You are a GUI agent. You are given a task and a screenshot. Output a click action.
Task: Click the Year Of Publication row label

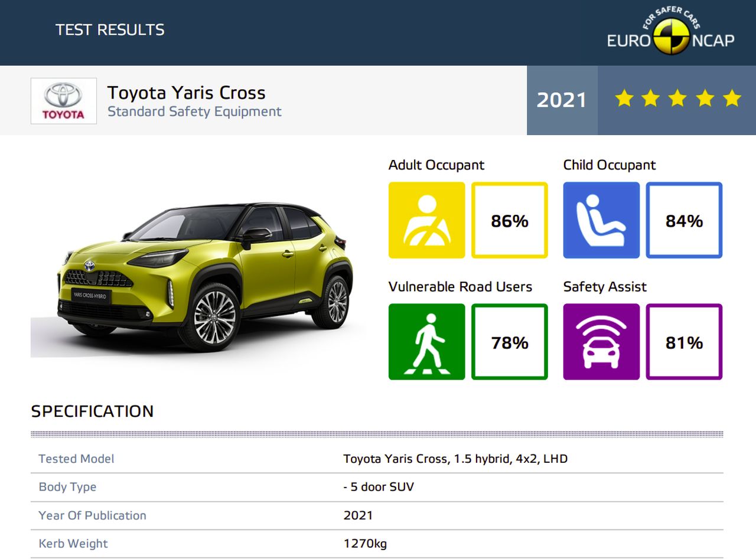pyautogui.click(x=92, y=515)
